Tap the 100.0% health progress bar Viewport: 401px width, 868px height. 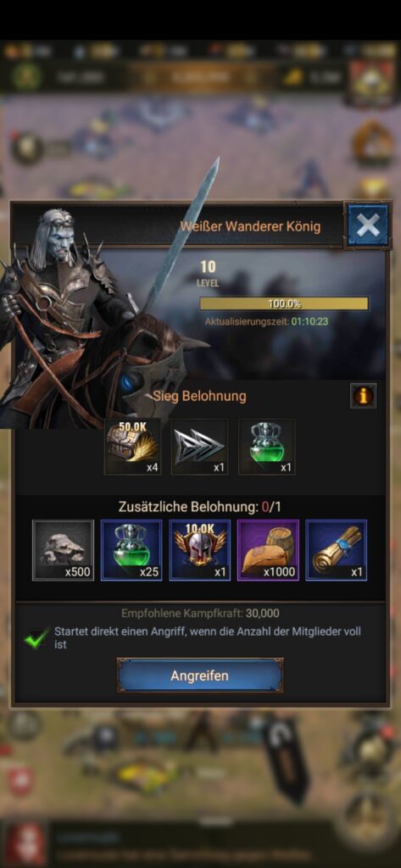click(284, 303)
